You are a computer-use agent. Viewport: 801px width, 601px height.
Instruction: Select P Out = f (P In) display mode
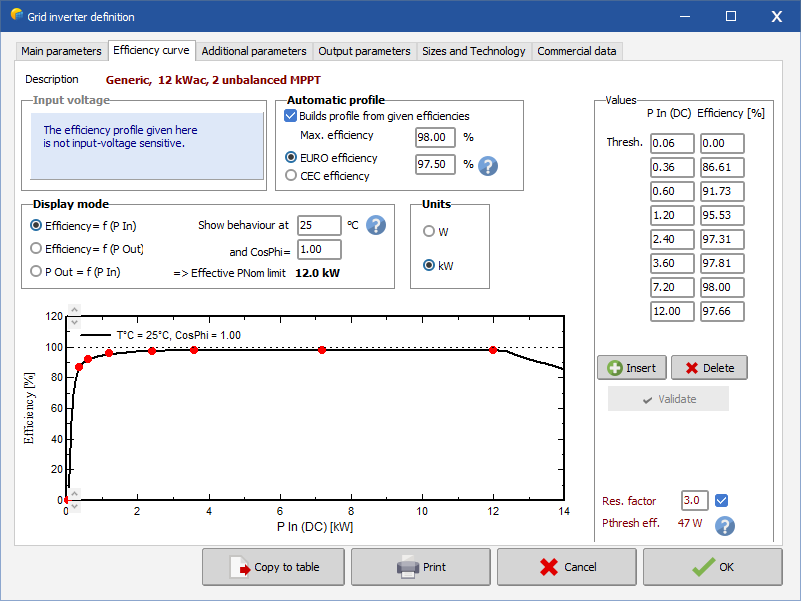[36, 271]
